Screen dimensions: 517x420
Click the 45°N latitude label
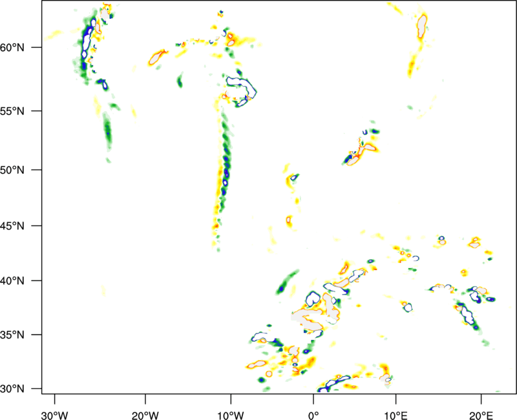point(12,226)
